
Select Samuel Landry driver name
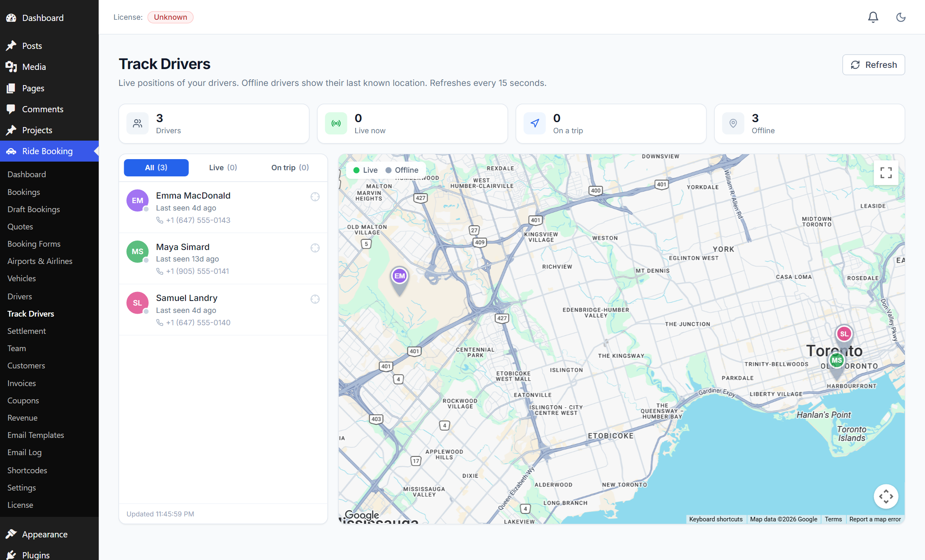click(187, 298)
